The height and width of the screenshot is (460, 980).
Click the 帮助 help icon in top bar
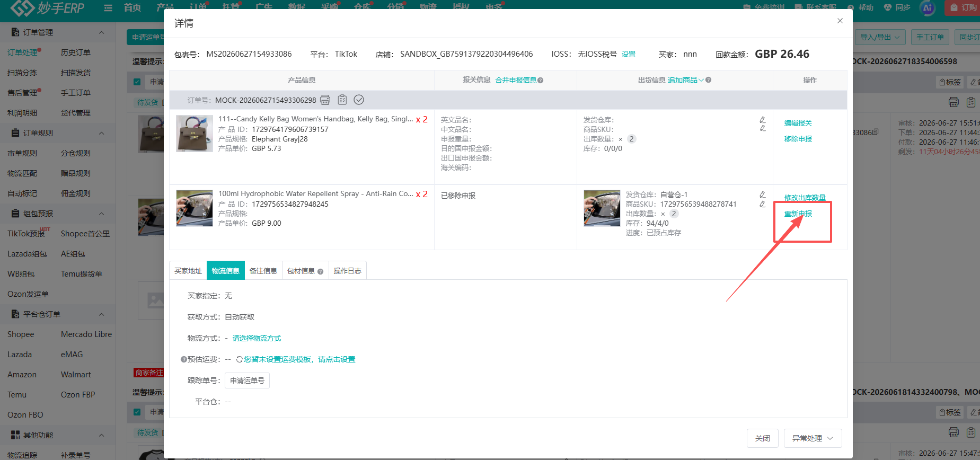click(851, 7)
